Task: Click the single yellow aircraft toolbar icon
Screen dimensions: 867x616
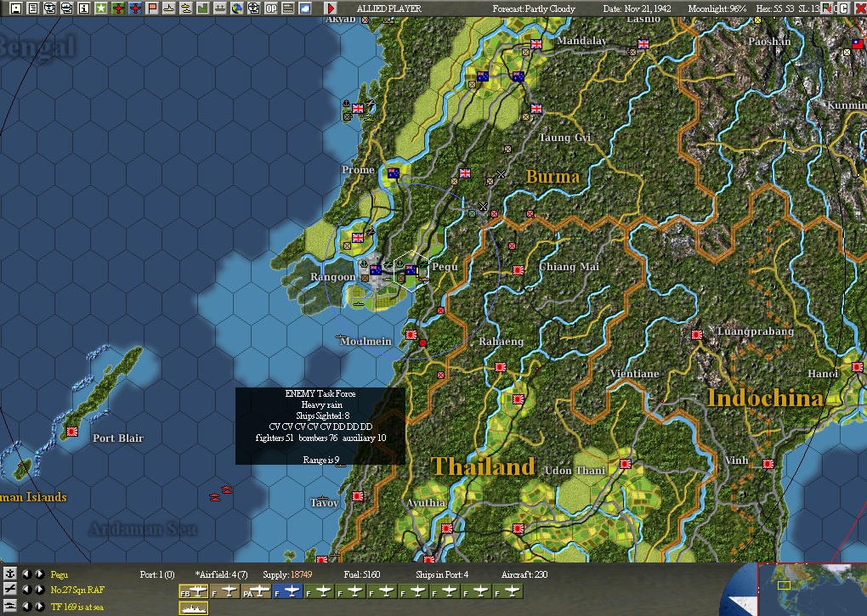Action: point(168,8)
